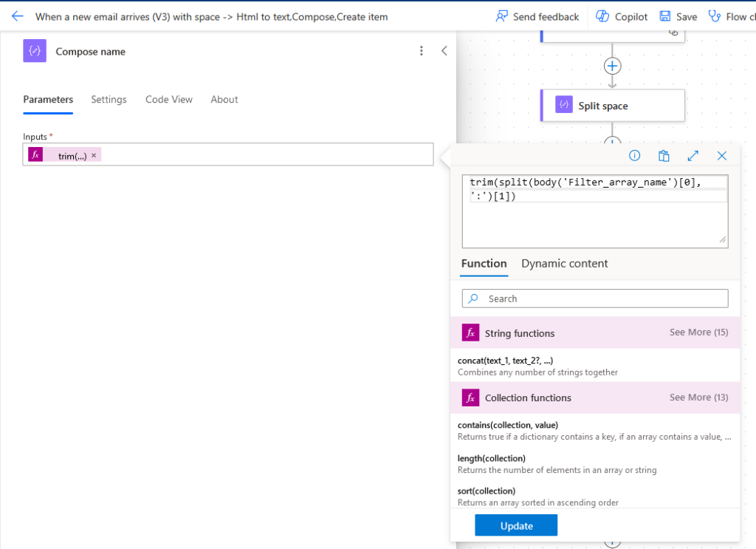This screenshot has height=549, width=756.
Task: Select the Split space action node
Action: coord(612,106)
